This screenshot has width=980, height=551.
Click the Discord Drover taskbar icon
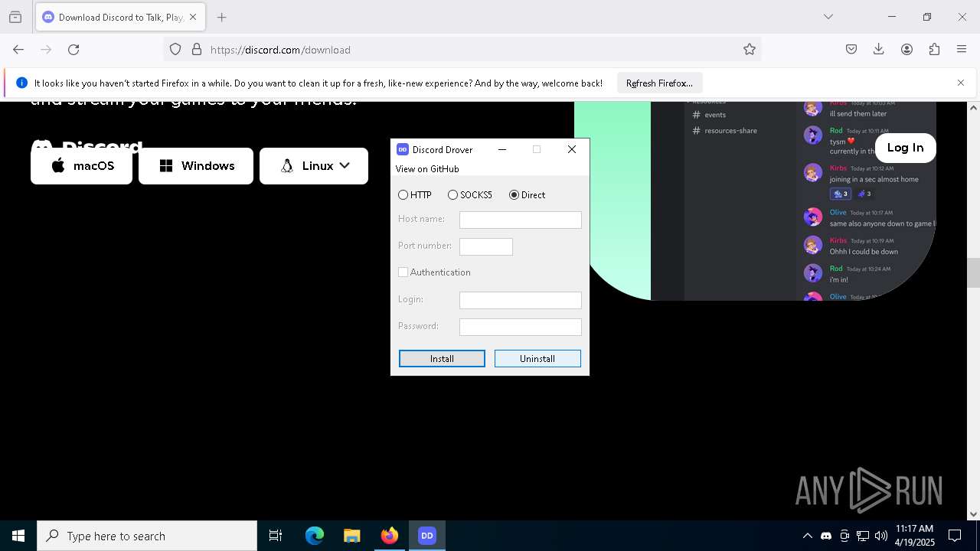(x=427, y=536)
